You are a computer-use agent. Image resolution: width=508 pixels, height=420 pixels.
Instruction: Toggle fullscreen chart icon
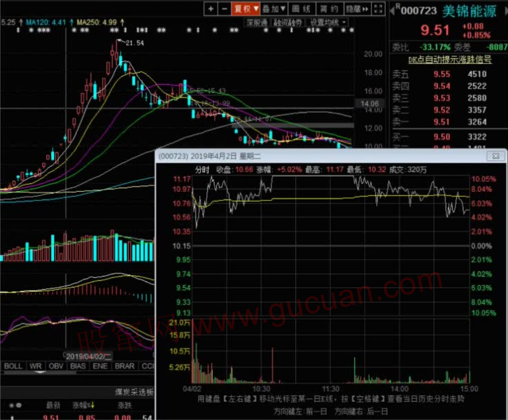[x=378, y=8]
